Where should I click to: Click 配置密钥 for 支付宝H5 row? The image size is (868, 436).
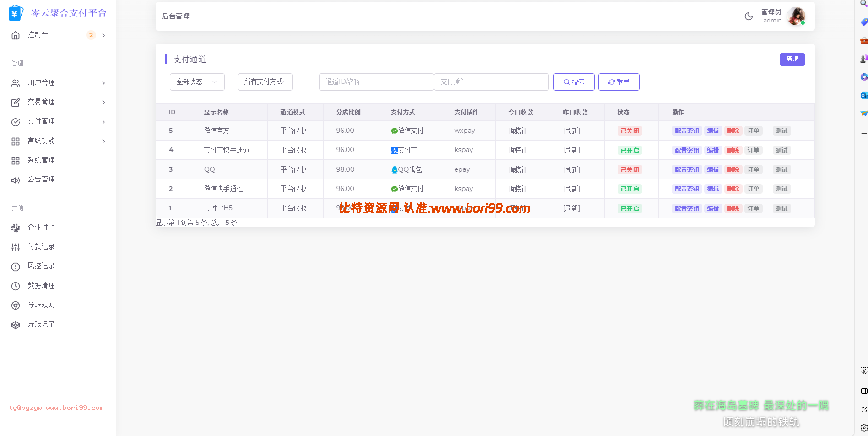click(687, 208)
